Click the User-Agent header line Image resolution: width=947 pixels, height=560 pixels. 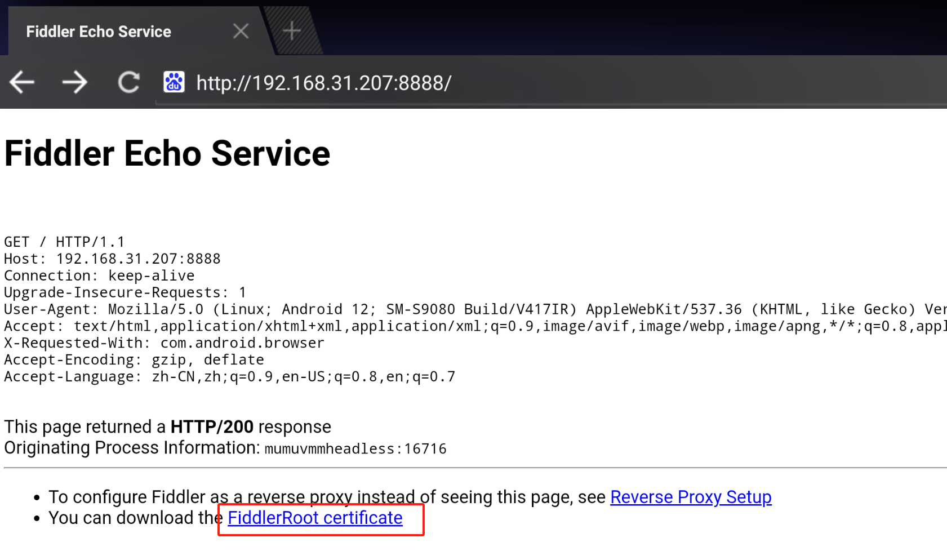475,309
